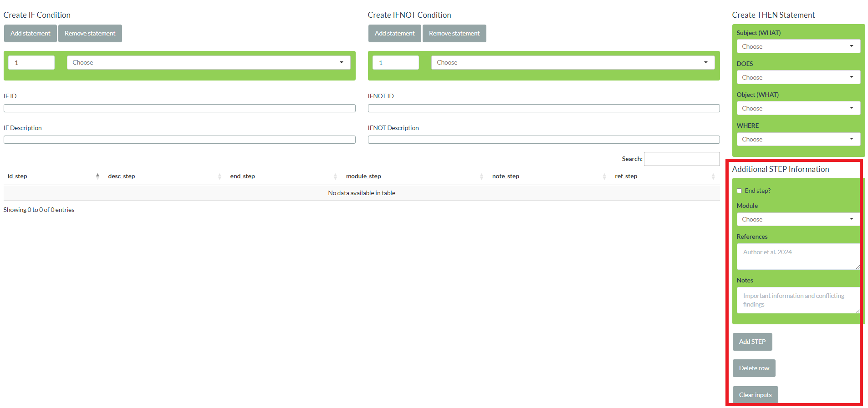Click Add statement under IF Condition
Image resolution: width=868 pixels, height=408 pixels.
pyautogui.click(x=31, y=34)
